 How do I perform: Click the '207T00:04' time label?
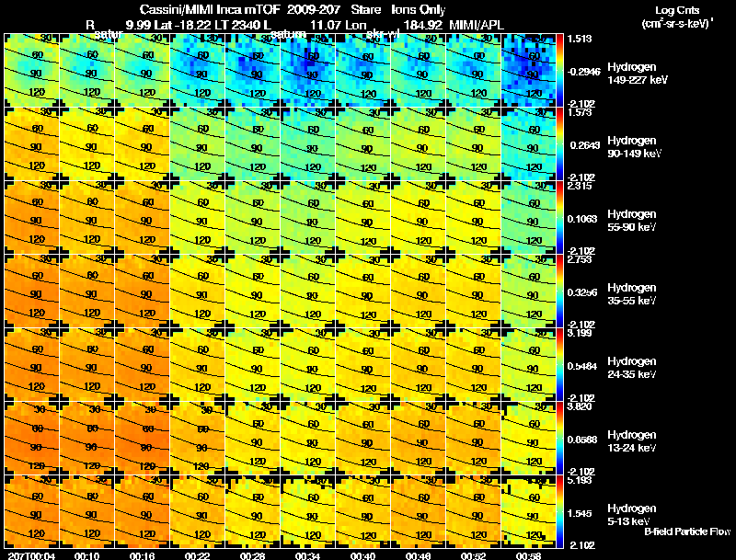31,555
